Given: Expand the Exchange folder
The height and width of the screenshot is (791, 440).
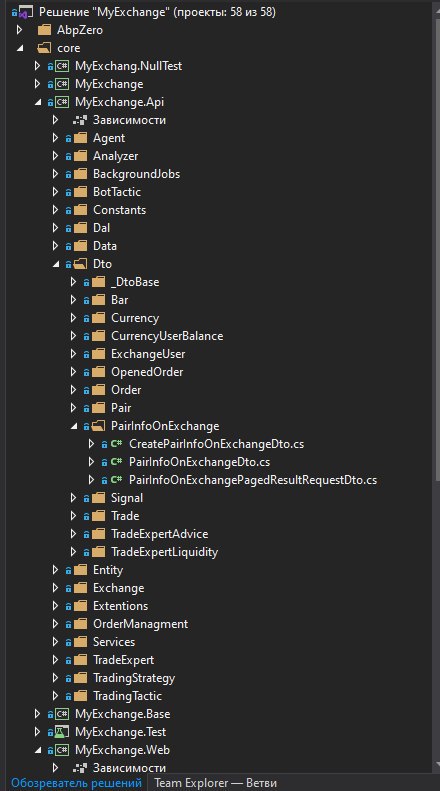Looking at the screenshot, I should 56,588.
